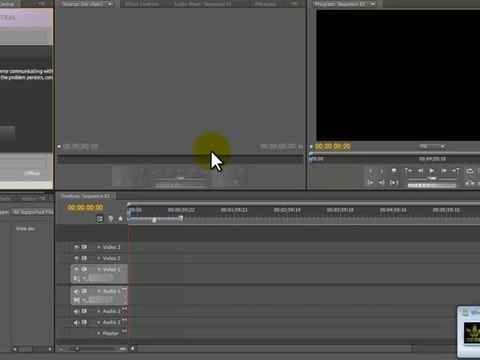Viewport: 480px width, 360px height.
Task: Set unnumbered marker in Program monitor
Action: click(394, 171)
